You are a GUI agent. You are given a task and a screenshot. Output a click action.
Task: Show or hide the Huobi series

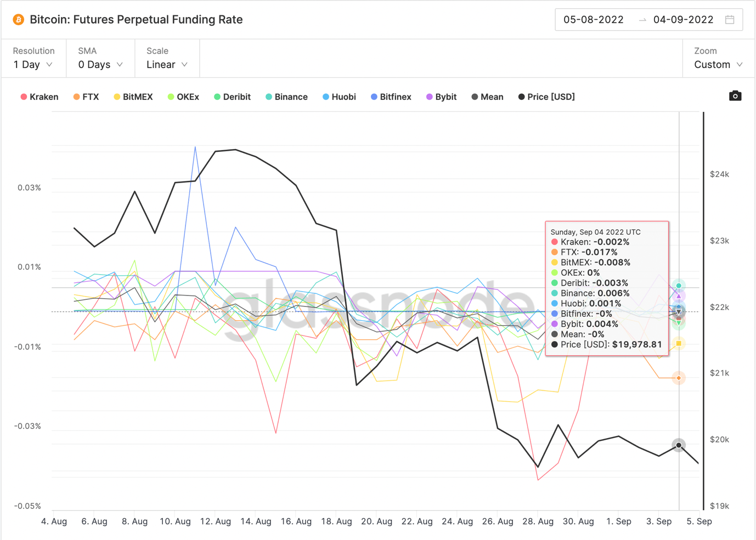[339, 97]
